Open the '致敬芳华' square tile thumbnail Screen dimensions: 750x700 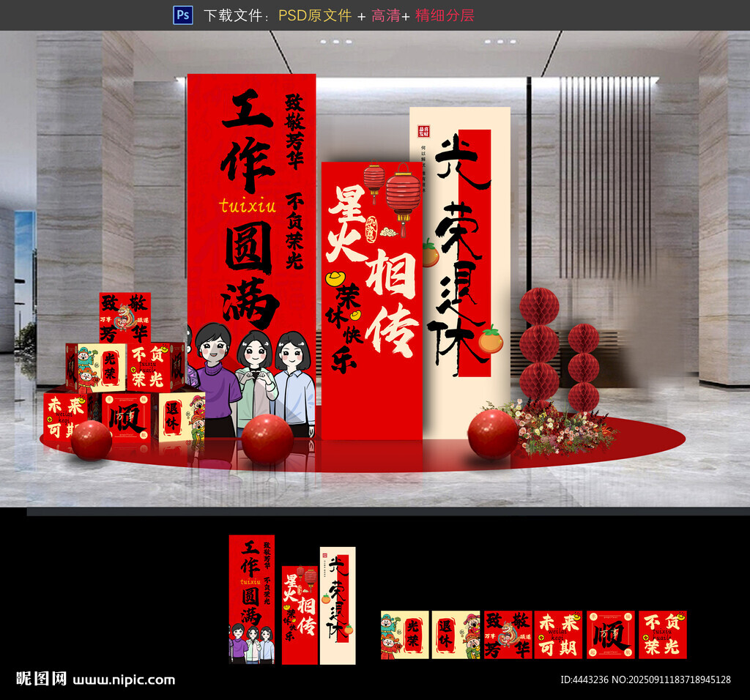pyautogui.click(x=508, y=635)
